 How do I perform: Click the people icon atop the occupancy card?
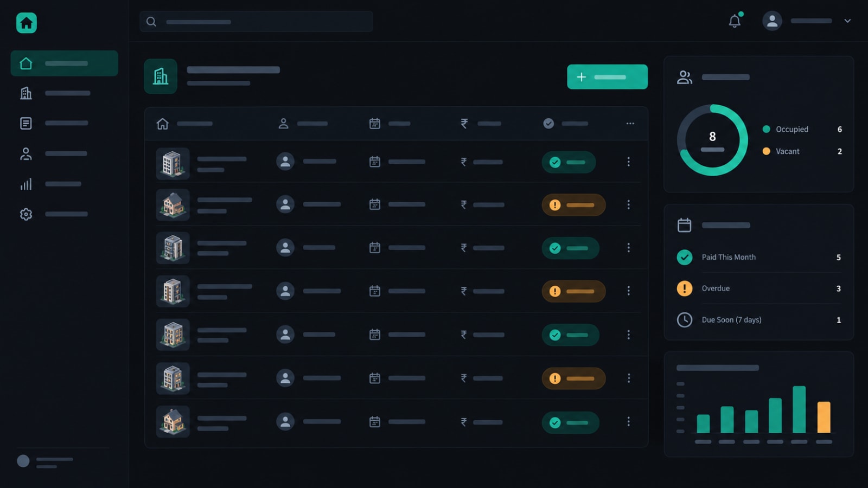tap(685, 78)
